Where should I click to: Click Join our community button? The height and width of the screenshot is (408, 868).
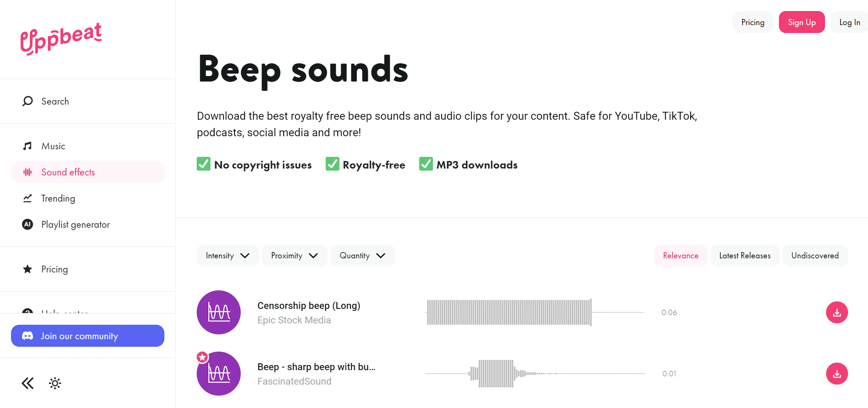(88, 336)
